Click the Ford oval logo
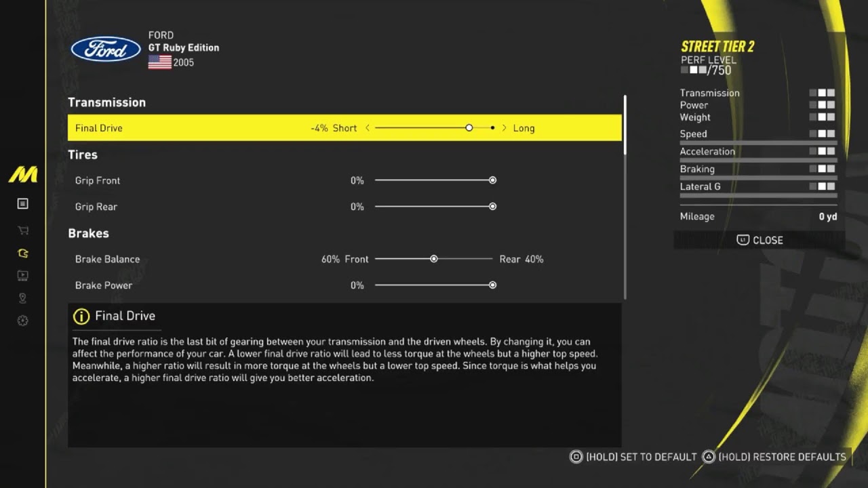This screenshot has height=488, width=868. (106, 49)
